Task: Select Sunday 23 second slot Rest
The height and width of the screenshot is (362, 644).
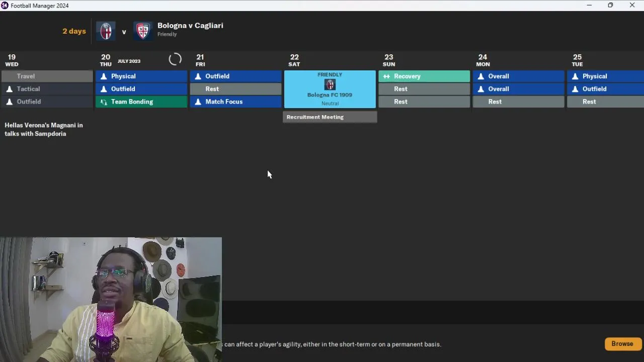Action: click(x=424, y=89)
